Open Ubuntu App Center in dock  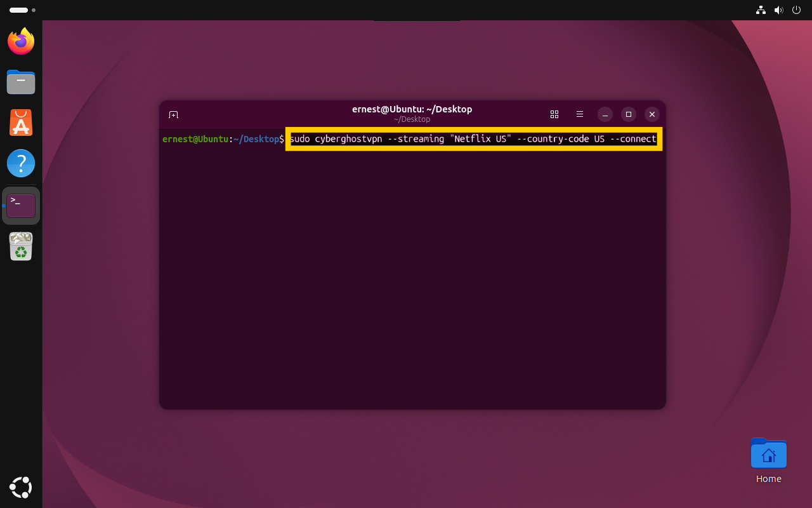tap(21, 123)
